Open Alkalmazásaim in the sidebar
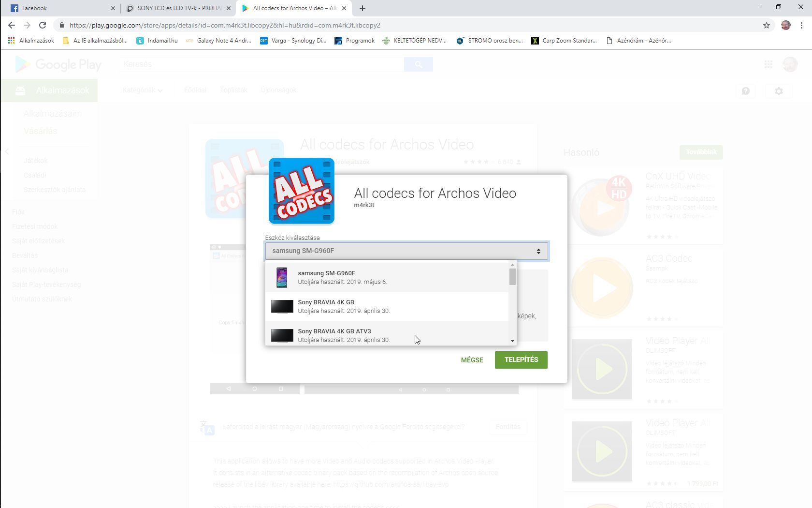812x508 pixels. (x=53, y=114)
